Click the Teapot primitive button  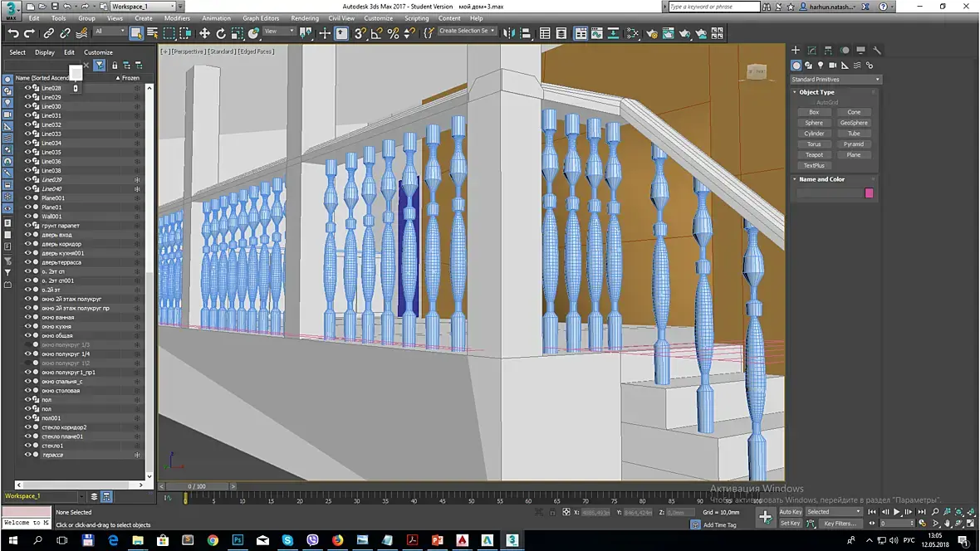(814, 155)
